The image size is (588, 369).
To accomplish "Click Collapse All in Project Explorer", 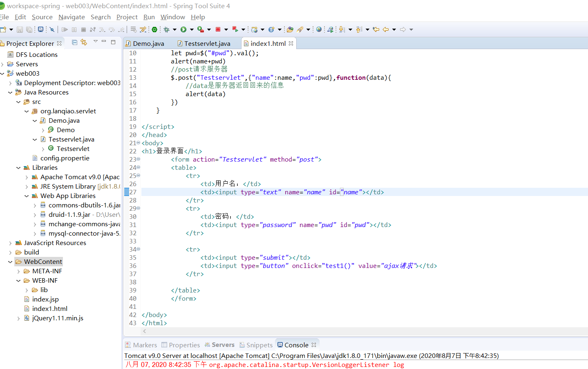I will click(x=74, y=42).
